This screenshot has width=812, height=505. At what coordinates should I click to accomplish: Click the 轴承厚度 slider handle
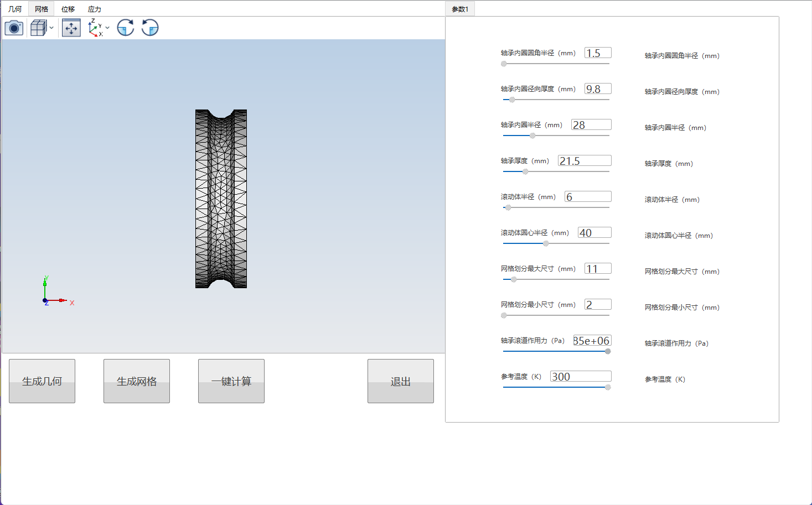(x=525, y=171)
